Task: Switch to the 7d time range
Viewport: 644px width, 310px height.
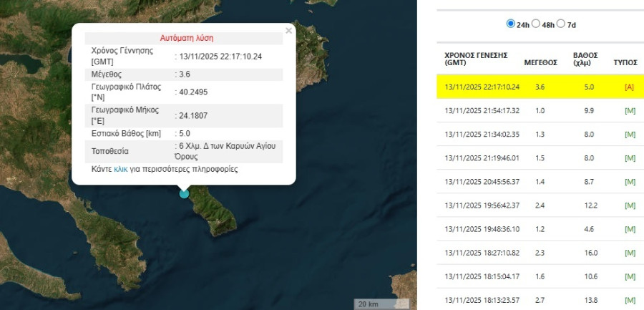Action: tap(561, 24)
